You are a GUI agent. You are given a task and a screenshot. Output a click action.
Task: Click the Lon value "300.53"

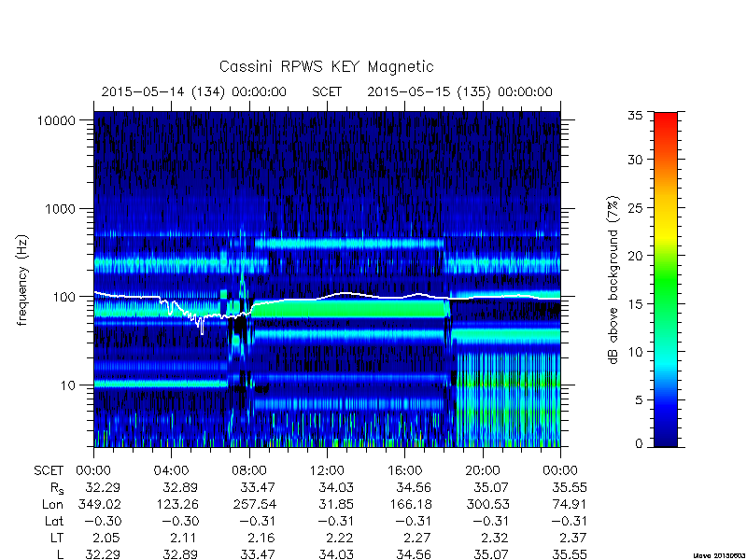[487, 504]
